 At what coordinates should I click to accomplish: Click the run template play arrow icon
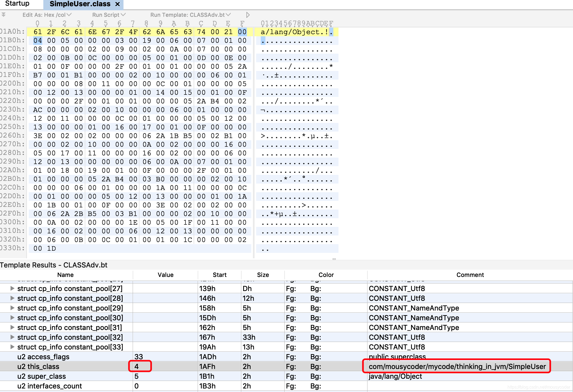[248, 15]
